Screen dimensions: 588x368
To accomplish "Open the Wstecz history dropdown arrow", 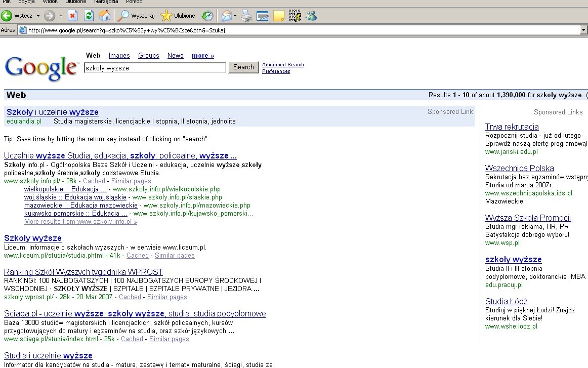I will tap(38, 16).
